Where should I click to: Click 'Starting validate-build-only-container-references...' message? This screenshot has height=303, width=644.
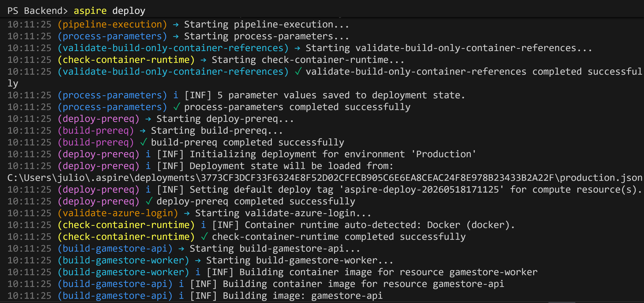click(x=449, y=48)
